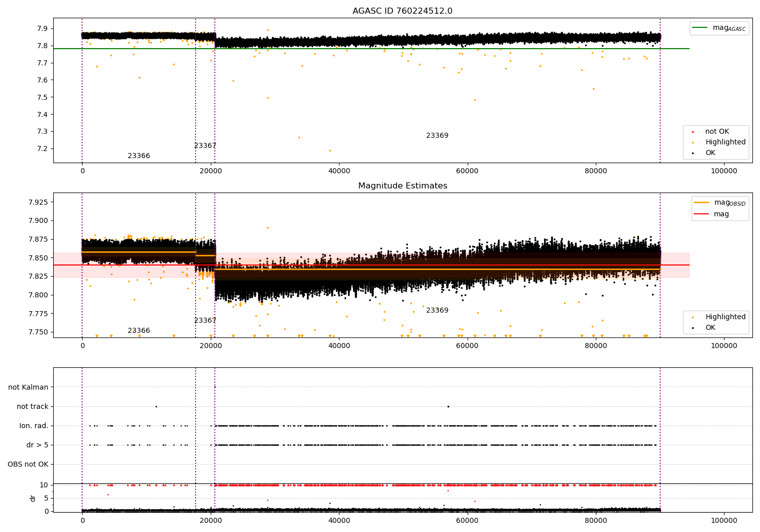The width and height of the screenshot is (760, 532).
Task: Click the '10' tick on the dr axis
Action: (44, 485)
